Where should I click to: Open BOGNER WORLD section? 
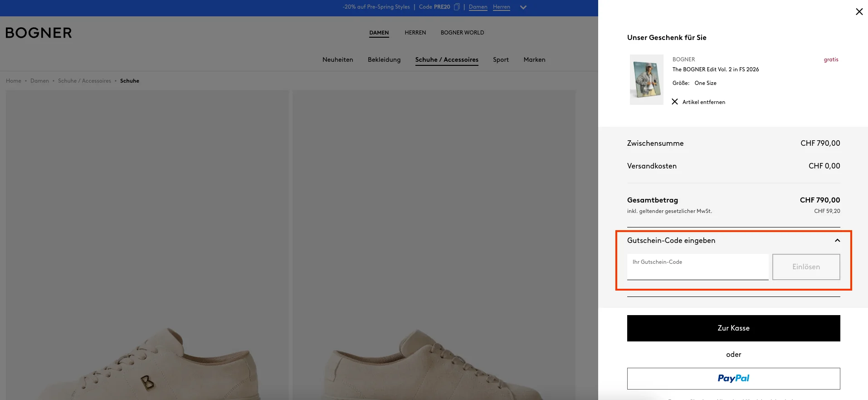(x=462, y=33)
